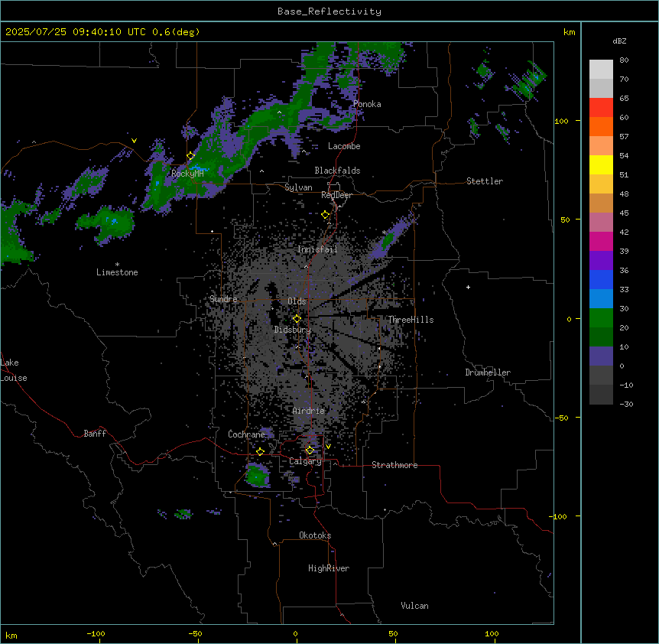Pick the dark orange 60–57 dBZ legend swatch
Image resolution: width=659 pixels, height=644 pixels.
click(601, 126)
